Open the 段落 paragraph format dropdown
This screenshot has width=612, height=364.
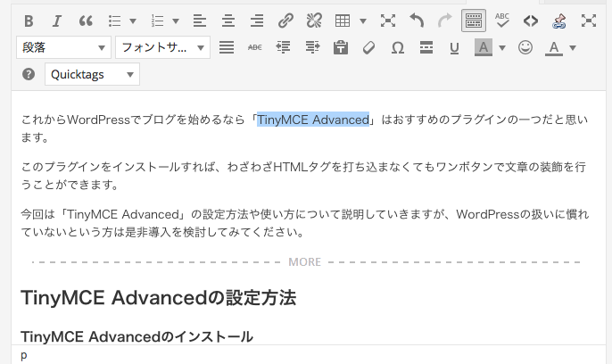click(x=63, y=47)
